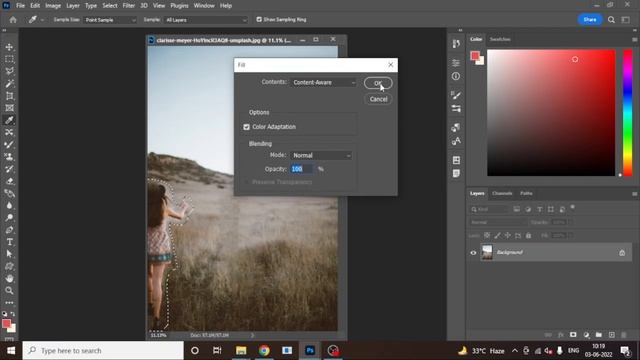Click Cancel in the Fill dialog
This screenshot has height=360, width=640.
pyautogui.click(x=378, y=99)
